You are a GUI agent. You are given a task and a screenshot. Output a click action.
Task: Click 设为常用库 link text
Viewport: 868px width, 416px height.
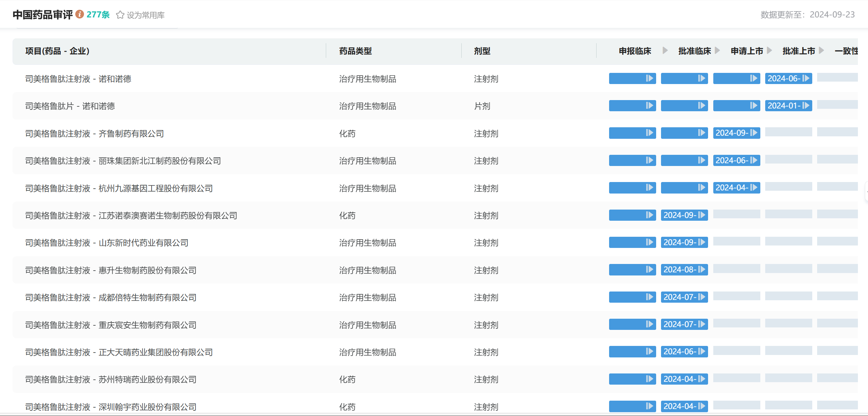(x=145, y=15)
